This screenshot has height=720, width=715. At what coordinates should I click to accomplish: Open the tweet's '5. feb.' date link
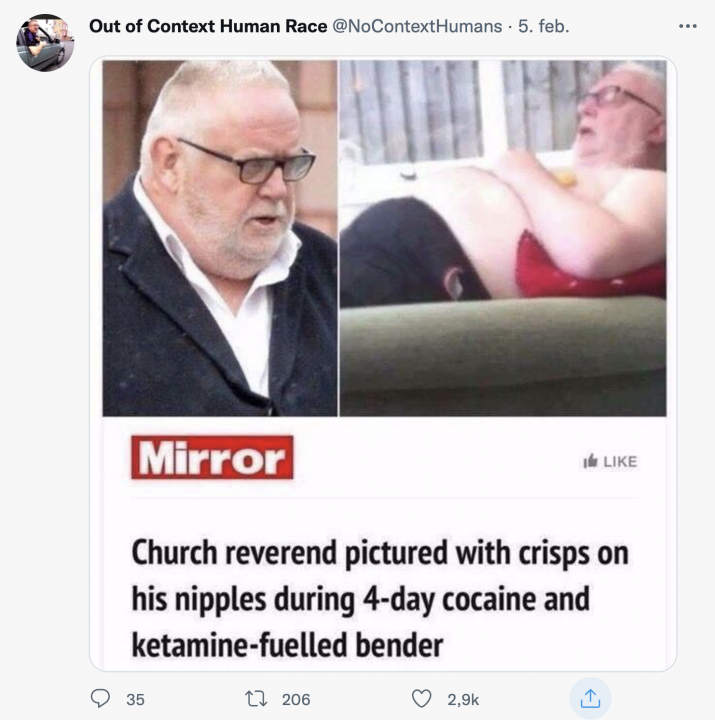pyautogui.click(x=543, y=26)
